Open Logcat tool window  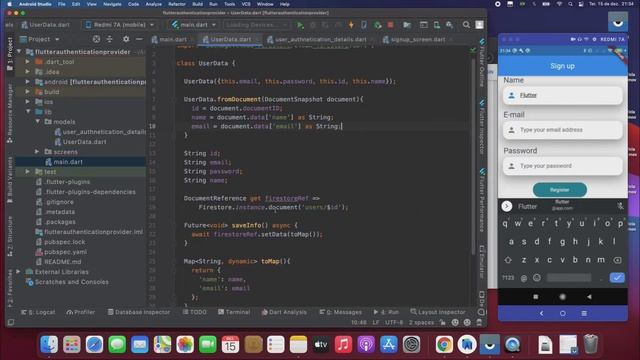pyautogui.click(x=38, y=312)
